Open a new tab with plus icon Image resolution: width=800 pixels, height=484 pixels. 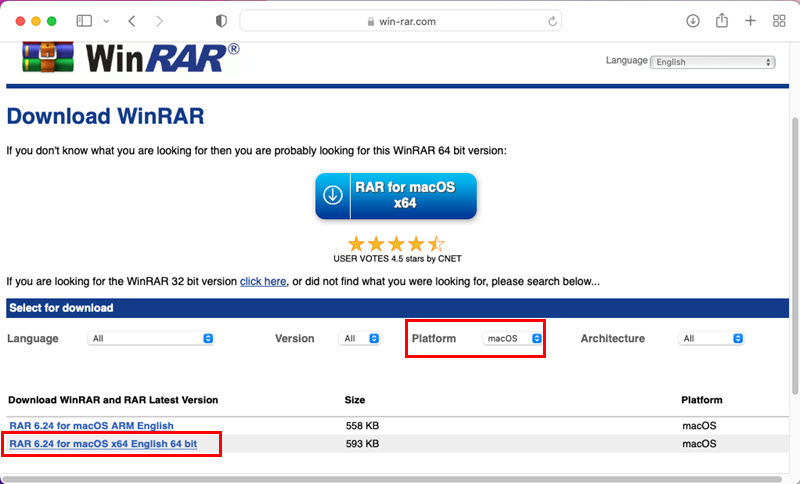750,21
